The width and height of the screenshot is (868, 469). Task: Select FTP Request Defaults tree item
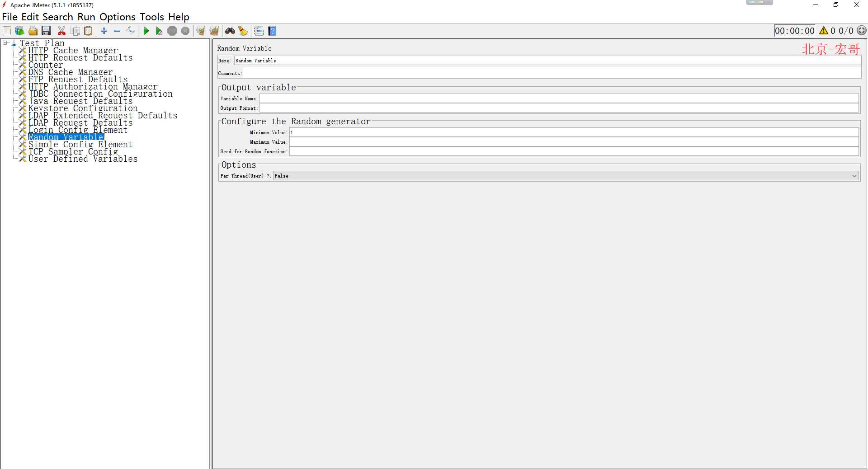click(x=78, y=80)
